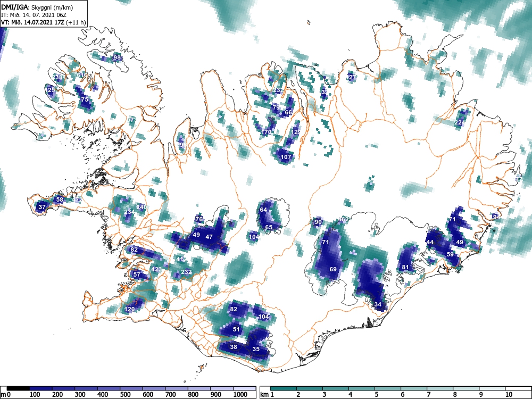Click the '4' label on the km legend
This screenshot has width=532, height=399.
pyautogui.click(x=351, y=395)
